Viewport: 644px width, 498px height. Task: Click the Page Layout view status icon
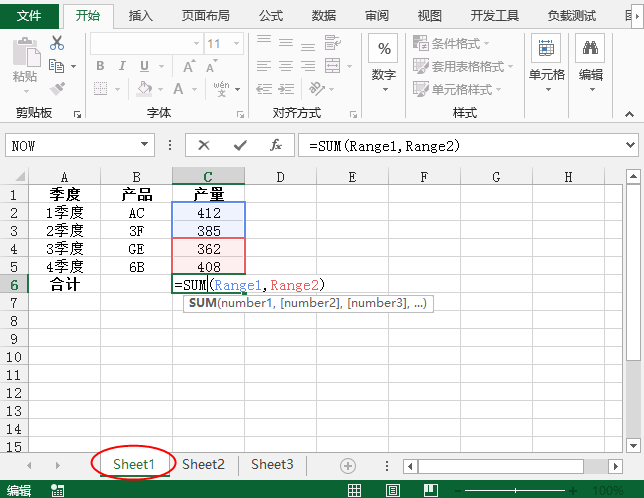point(393,490)
